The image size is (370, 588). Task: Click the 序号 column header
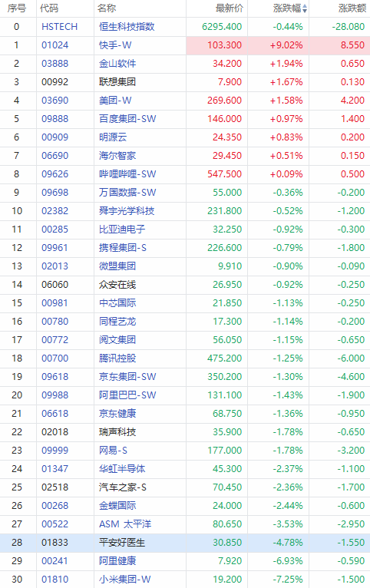[x=17, y=8]
